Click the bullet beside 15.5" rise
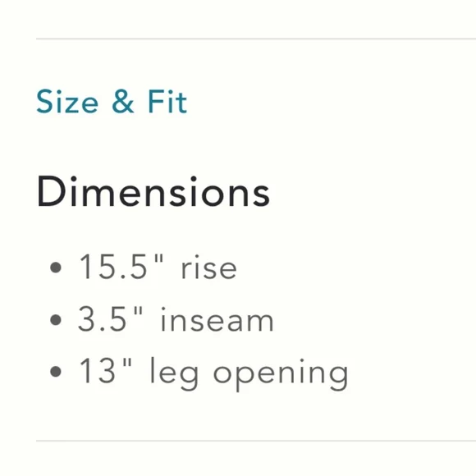The width and height of the screenshot is (476, 476). pyautogui.click(x=56, y=268)
